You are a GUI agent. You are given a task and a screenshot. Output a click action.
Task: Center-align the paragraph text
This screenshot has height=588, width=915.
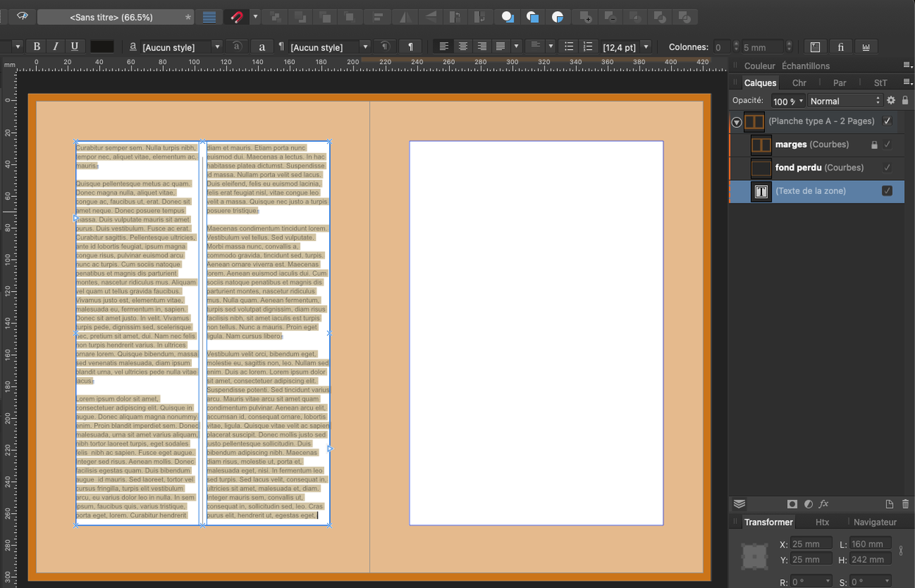click(x=463, y=46)
